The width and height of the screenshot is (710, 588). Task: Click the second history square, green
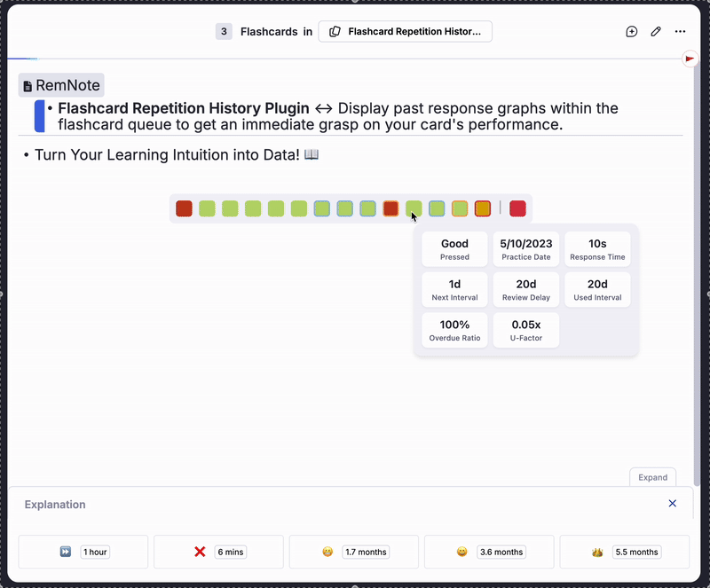(207, 208)
